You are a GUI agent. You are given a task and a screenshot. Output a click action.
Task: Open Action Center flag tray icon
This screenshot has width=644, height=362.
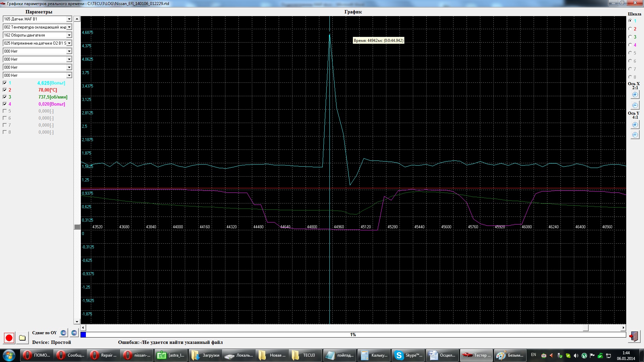click(592, 356)
